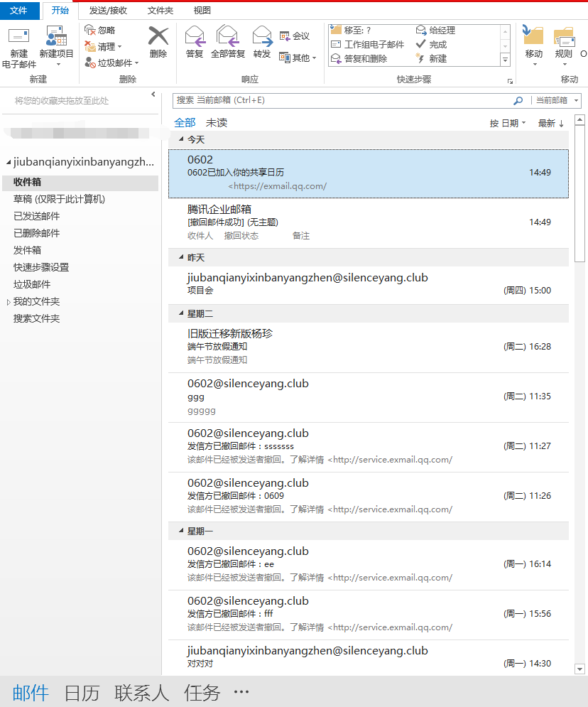The image size is (588, 707).
Task: Click message list scroll up arrow
Action: pos(580,119)
